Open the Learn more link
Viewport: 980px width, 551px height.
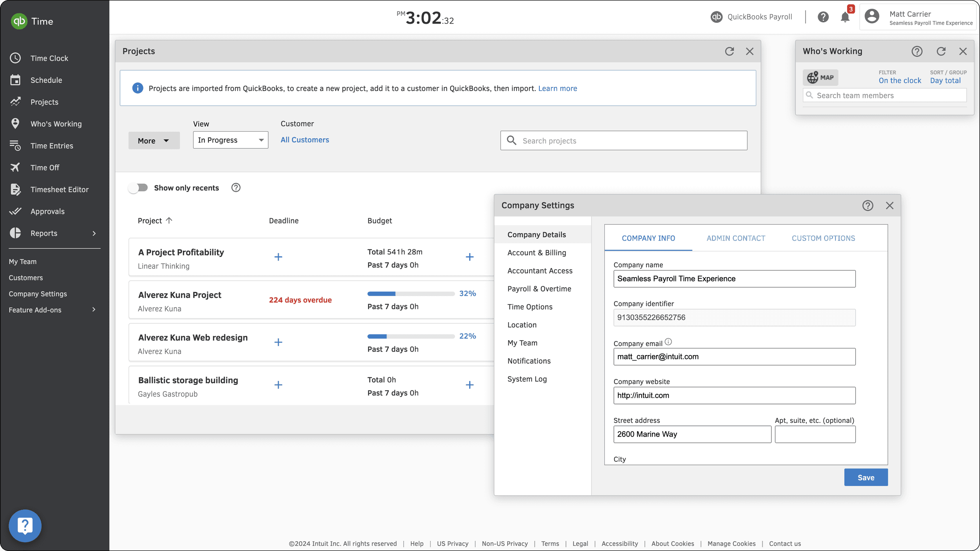tap(557, 89)
